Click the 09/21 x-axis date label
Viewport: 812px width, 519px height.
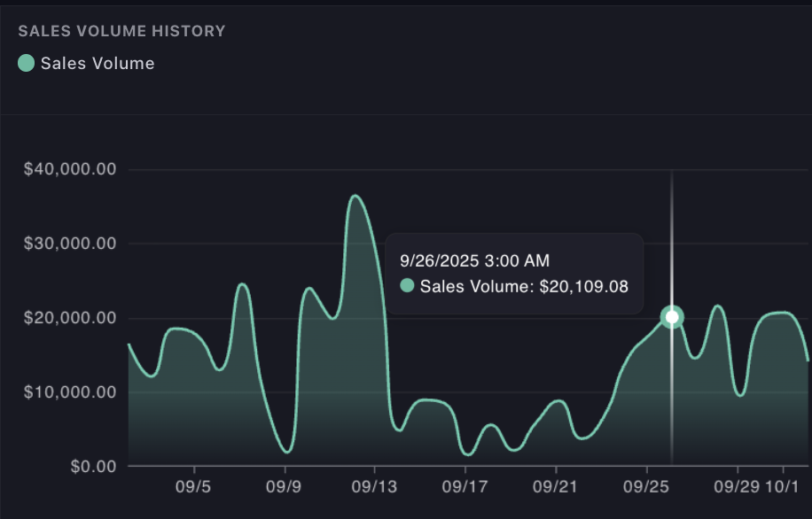pos(556,486)
